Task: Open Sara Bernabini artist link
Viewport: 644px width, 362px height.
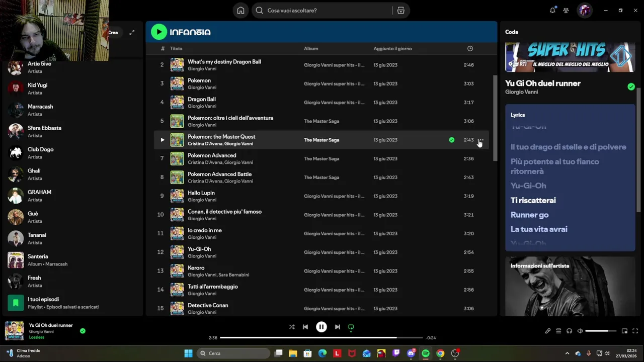Action: tap(234, 275)
